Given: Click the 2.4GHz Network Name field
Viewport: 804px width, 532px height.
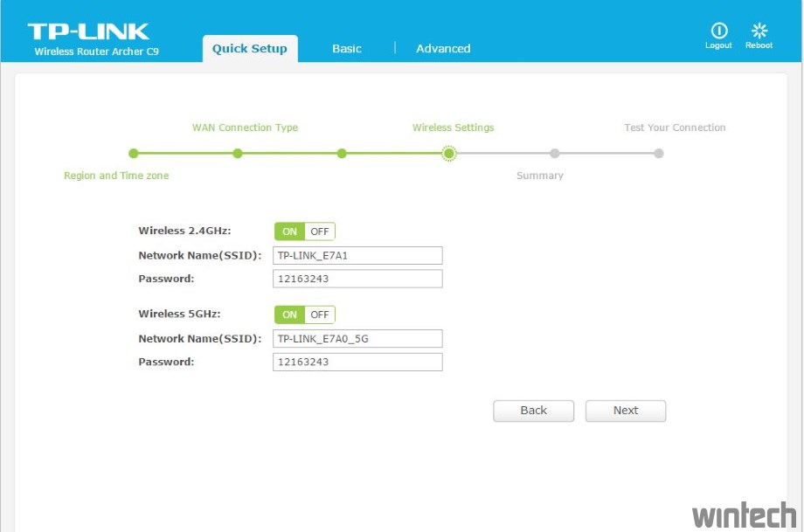Looking at the screenshot, I should point(357,255).
